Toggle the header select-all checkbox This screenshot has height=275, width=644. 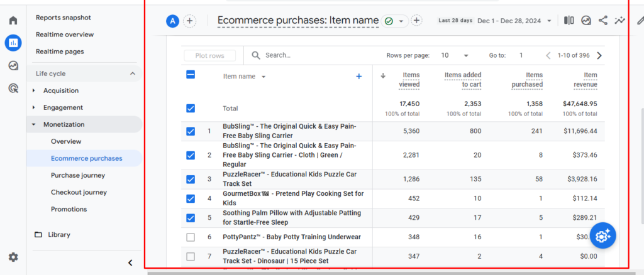(x=191, y=75)
